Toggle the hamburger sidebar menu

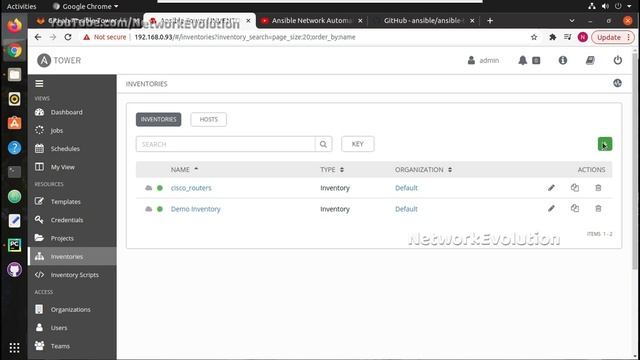pos(39,84)
